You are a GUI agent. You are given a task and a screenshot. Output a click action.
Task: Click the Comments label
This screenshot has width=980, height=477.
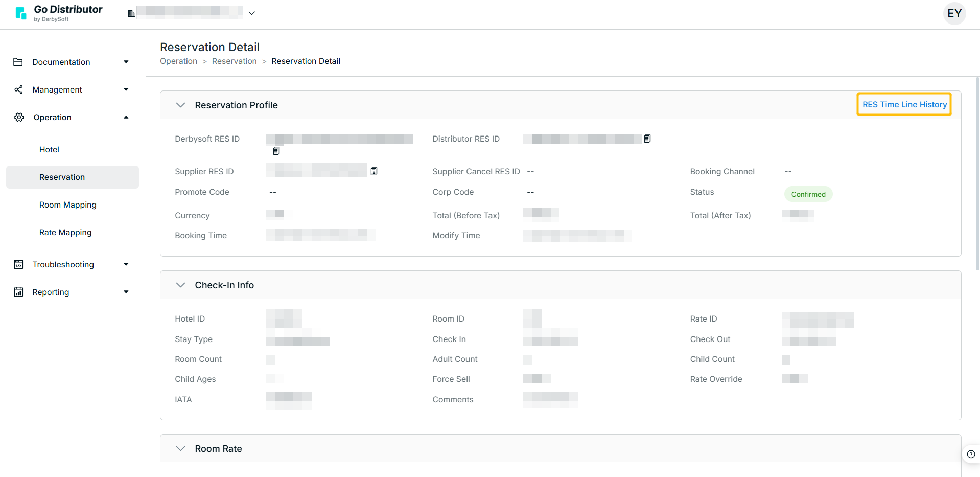453,399
